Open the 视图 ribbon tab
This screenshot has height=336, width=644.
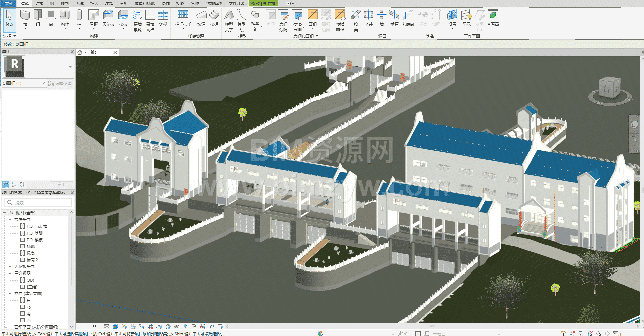(180, 3)
